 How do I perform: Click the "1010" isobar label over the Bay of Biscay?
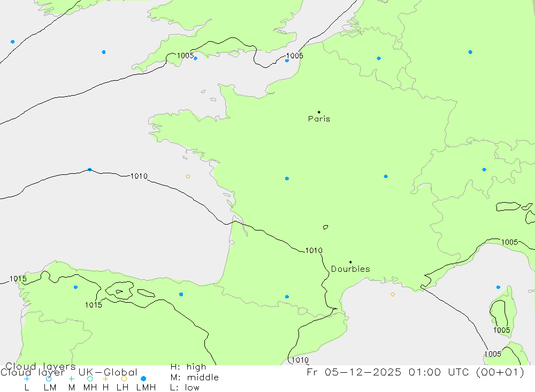(139, 176)
